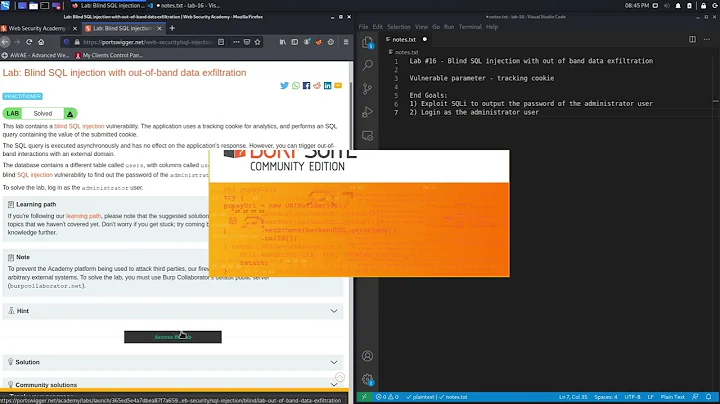Open VS Code Run and Debug icon
Viewport: 720px width, 404px height.
(367, 112)
